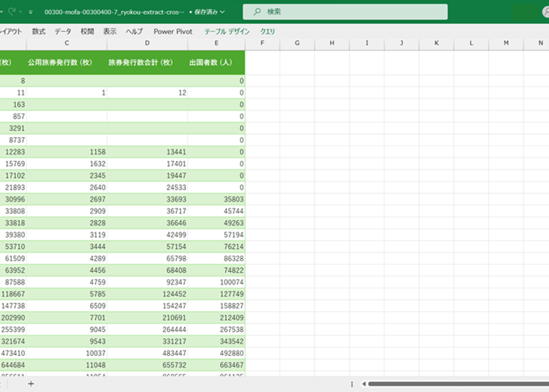Select cell containing 24533
The width and height of the screenshot is (549, 392).
[x=147, y=187]
